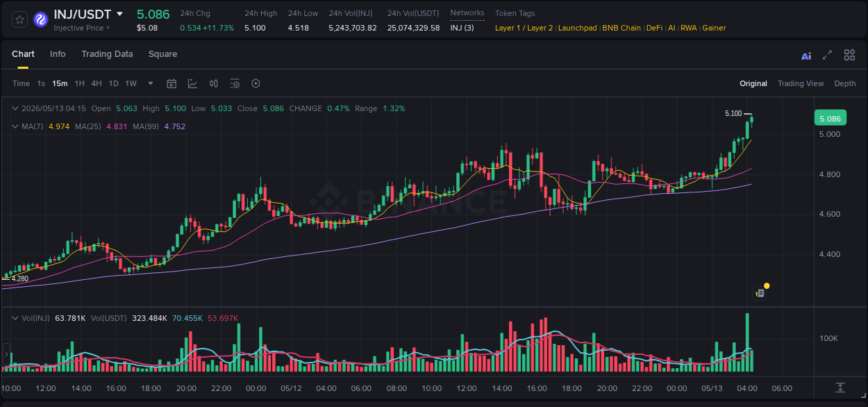Open the Trading Data tab

107,54
